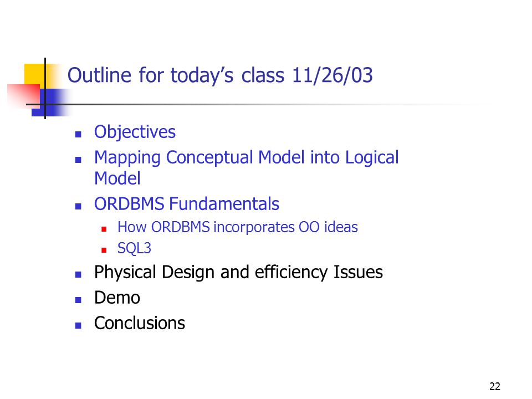
Task: Click 'Physical Design and efficiency Issues' text
Action: [x=238, y=272]
